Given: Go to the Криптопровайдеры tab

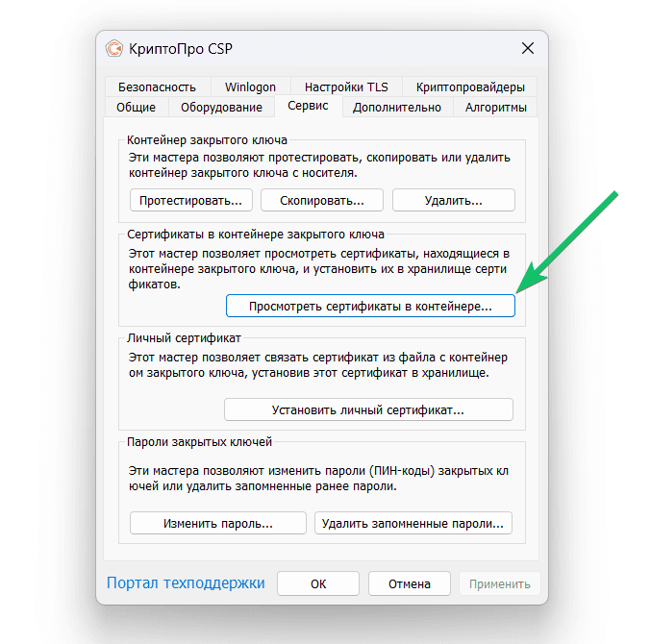Looking at the screenshot, I should coord(470,87).
